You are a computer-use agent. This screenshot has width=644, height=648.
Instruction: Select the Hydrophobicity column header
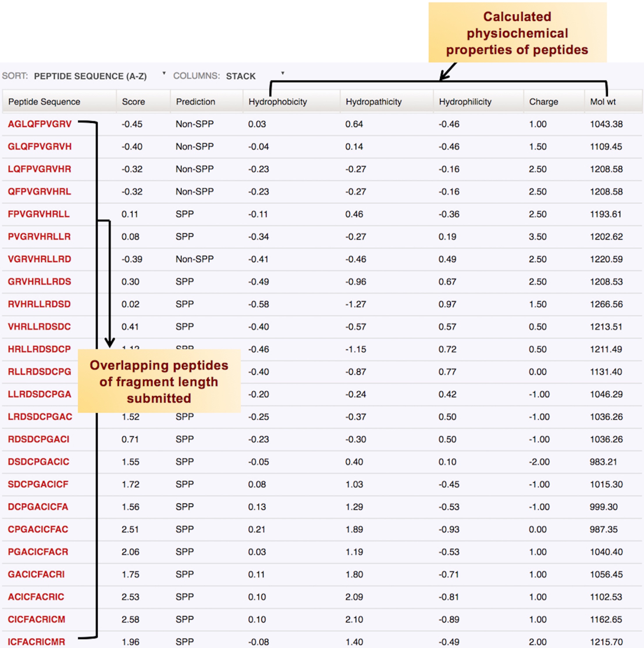pyautogui.click(x=277, y=102)
